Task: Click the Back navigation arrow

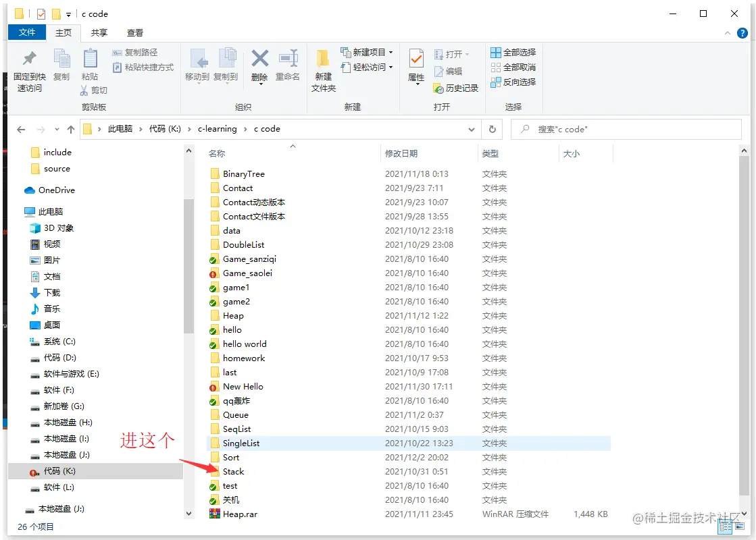Action: tap(21, 129)
